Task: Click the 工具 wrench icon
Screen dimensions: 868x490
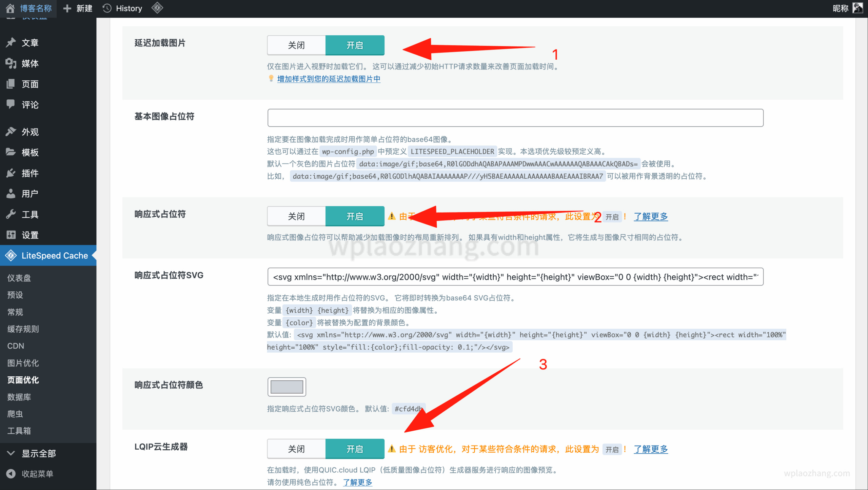Action: (x=11, y=214)
